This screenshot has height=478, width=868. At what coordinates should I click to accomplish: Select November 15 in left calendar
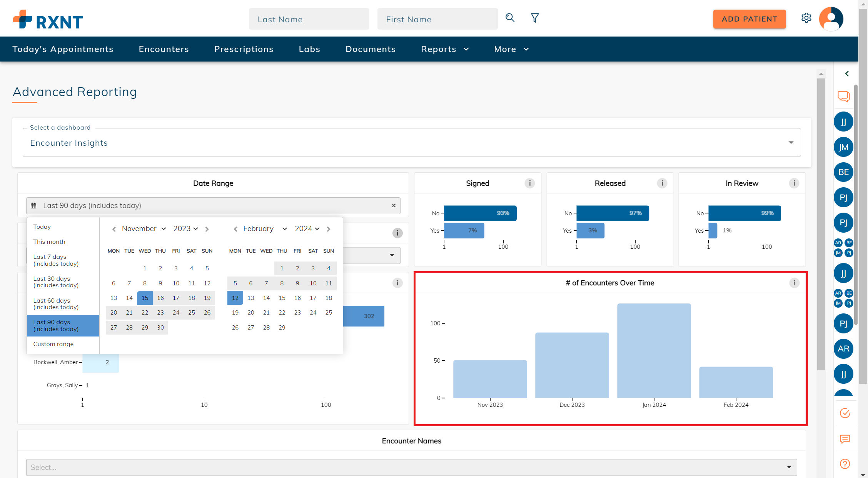145,298
